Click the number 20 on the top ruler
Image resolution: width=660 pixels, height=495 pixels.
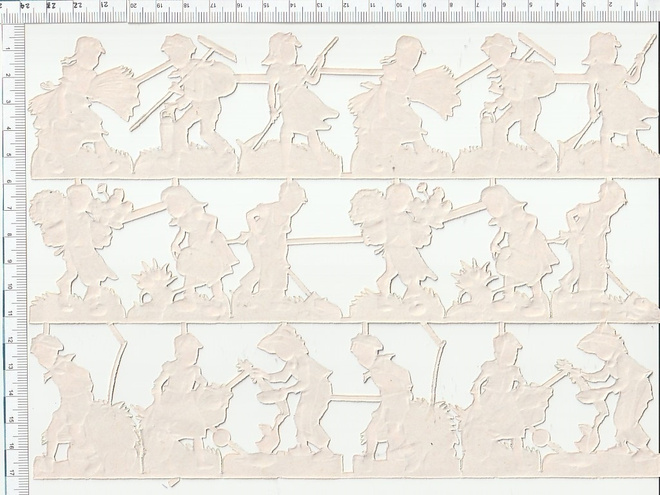tap(133, 5)
